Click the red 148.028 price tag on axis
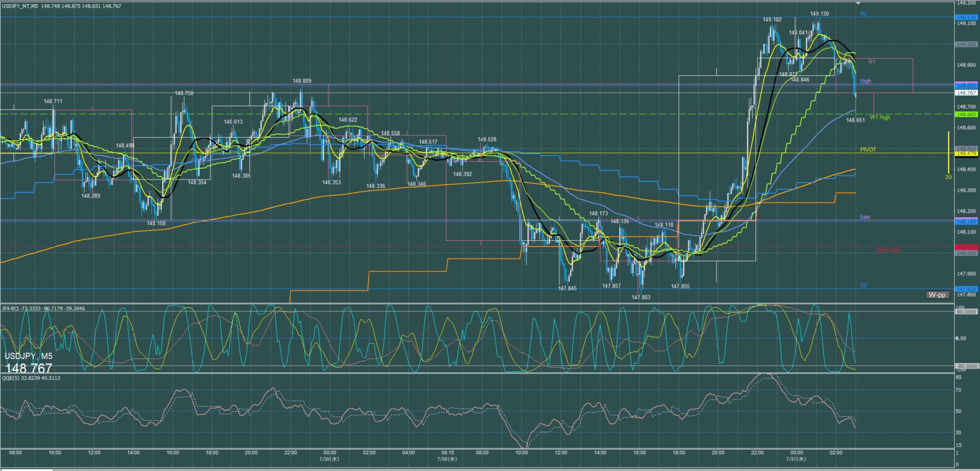980x471 pixels. pyautogui.click(x=966, y=248)
